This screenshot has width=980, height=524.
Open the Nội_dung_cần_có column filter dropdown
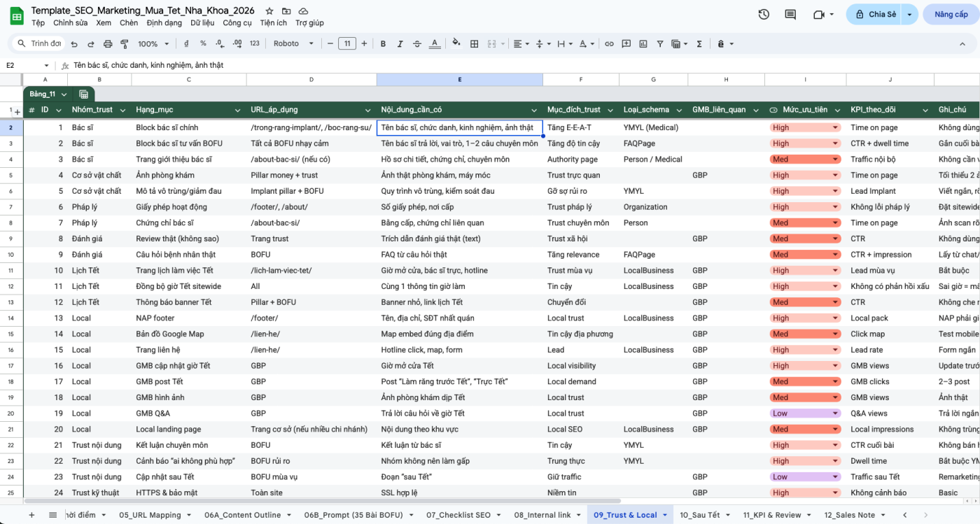click(x=533, y=110)
